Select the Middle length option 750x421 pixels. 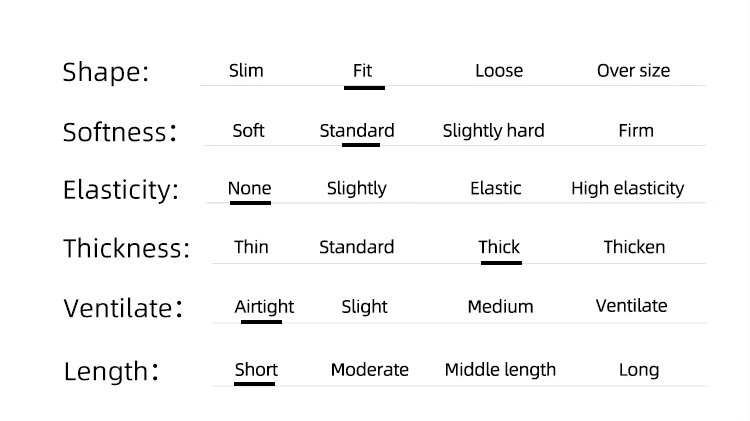coord(500,370)
